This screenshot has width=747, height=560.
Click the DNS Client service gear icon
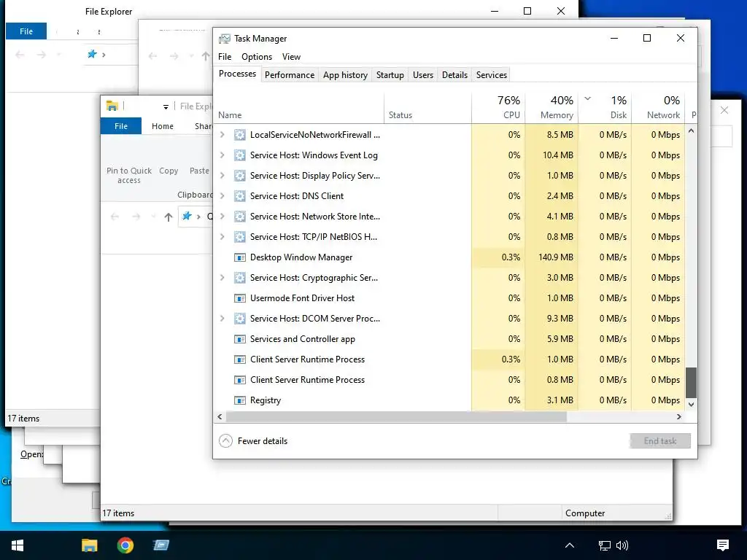pos(239,196)
